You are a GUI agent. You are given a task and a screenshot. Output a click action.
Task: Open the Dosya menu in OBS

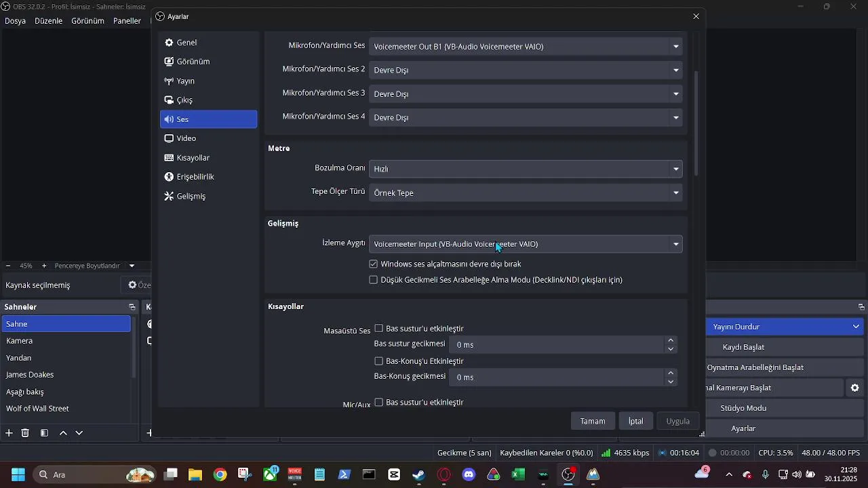(15, 21)
